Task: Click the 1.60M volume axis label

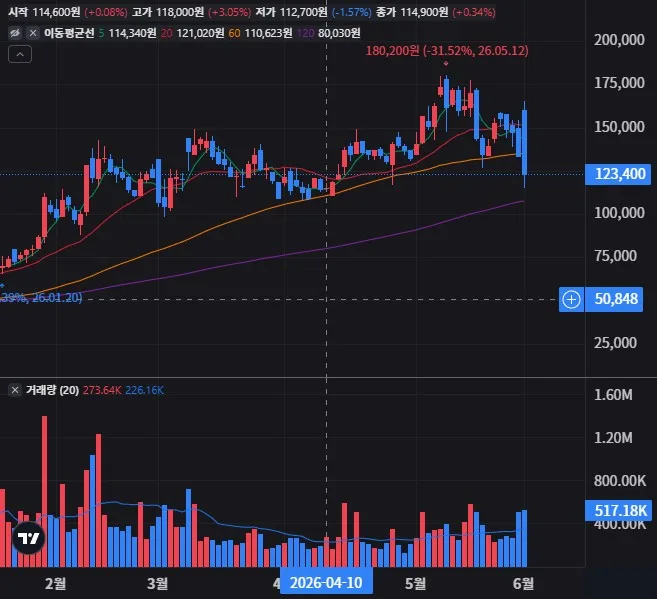Action: click(x=613, y=395)
